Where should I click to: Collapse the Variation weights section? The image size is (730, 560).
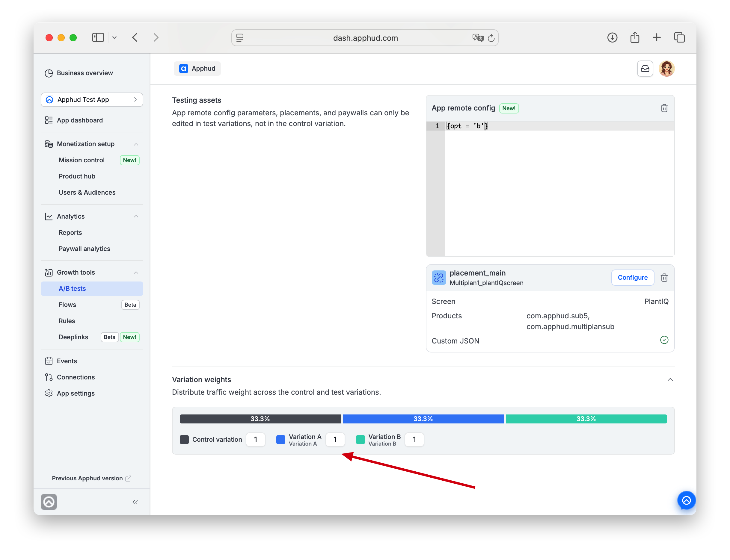pyautogui.click(x=670, y=380)
